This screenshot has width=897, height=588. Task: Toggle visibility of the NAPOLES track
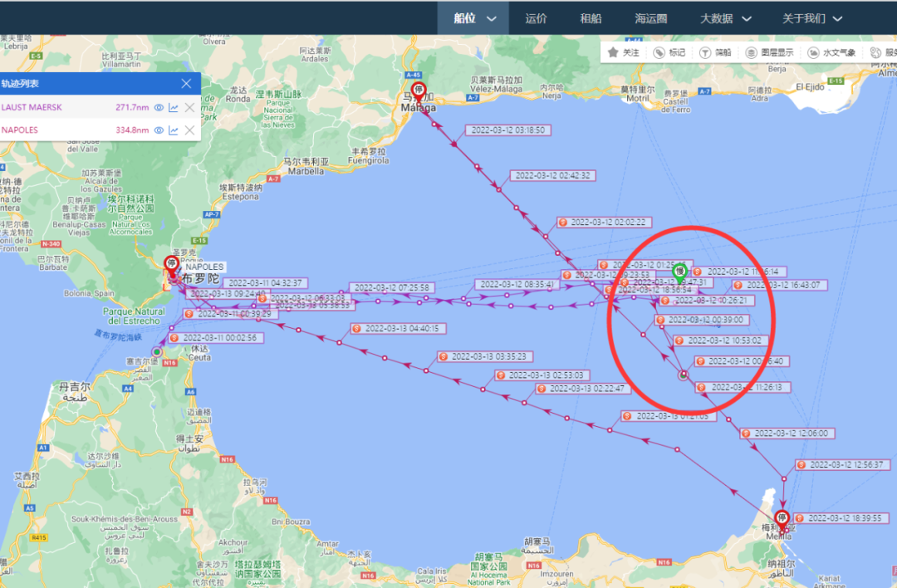click(x=159, y=130)
